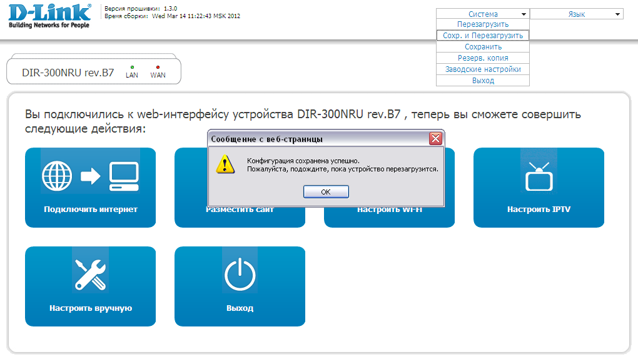638x364 pixels.
Task: Select Сохранить in the system menu
Action: point(483,47)
